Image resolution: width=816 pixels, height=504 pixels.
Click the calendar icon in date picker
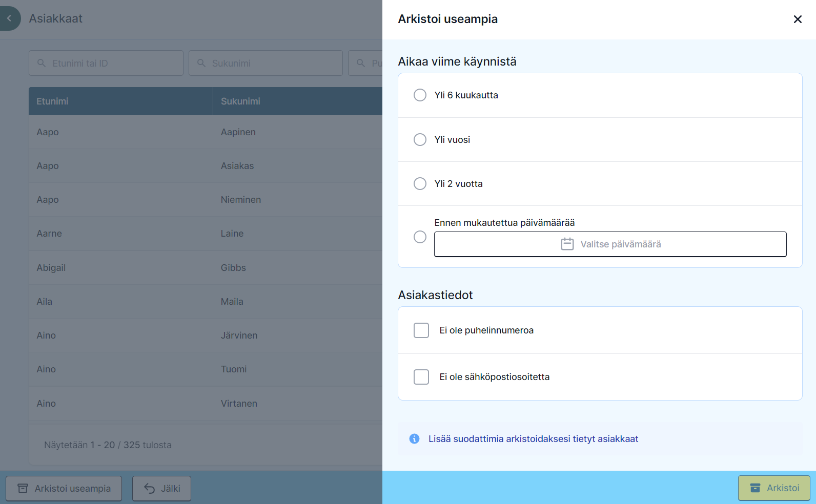(x=567, y=244)
